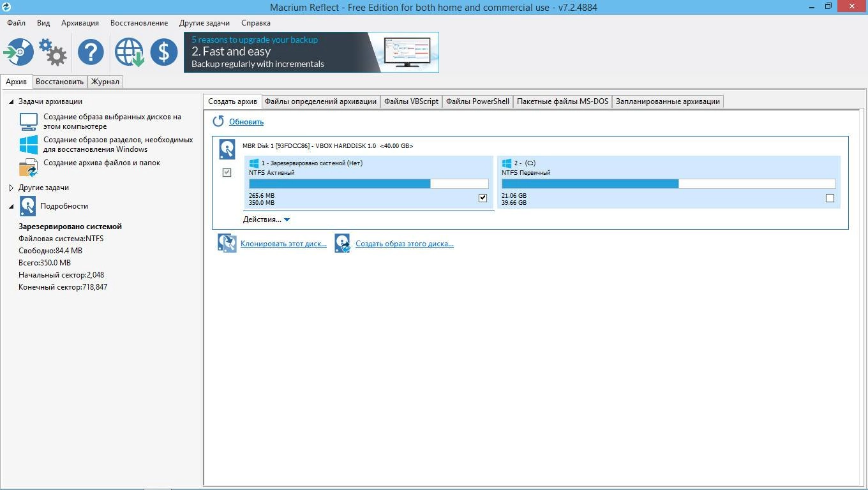Click the dollar sign purchase icon
Image resolution: width=868 pixels, height=490 pixels.
point(164,52)
